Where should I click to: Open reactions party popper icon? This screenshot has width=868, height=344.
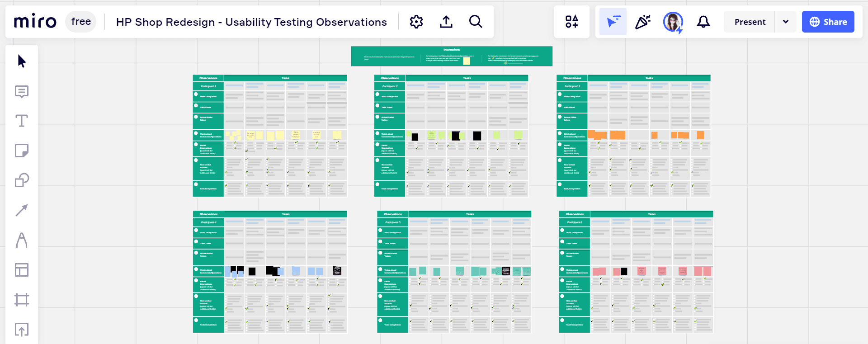click(642, 22)
